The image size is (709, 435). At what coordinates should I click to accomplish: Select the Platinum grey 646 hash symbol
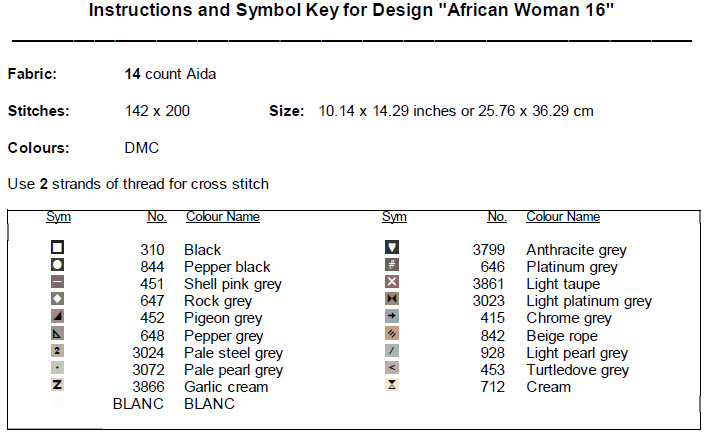[x=392, y=265]
